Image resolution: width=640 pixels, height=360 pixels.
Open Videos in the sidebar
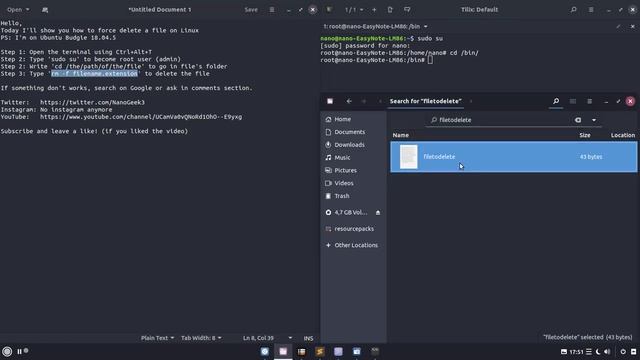353,183
